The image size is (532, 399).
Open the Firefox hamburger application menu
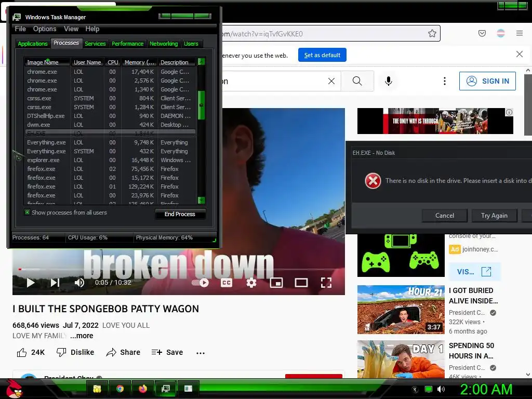click(x=520, y=33)
